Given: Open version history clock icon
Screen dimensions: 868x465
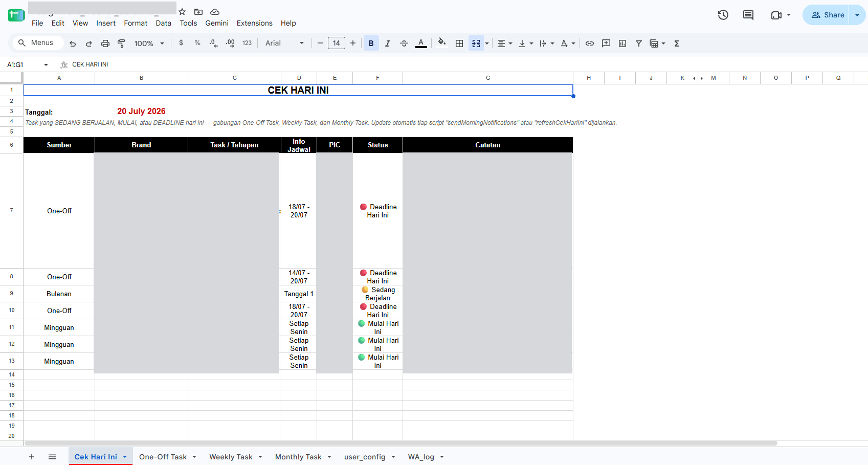Looking at the screenshot, I should [723, 15].
